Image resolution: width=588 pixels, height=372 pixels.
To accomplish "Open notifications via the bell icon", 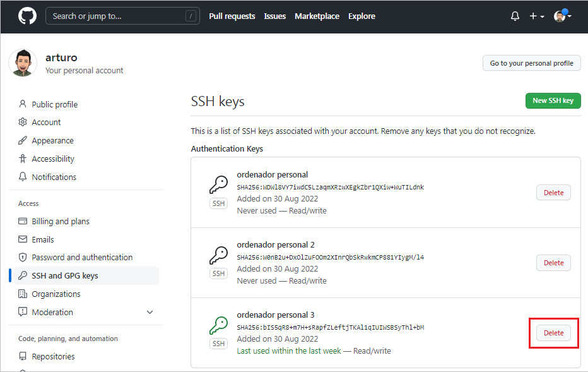I will (x=514, y=16).
